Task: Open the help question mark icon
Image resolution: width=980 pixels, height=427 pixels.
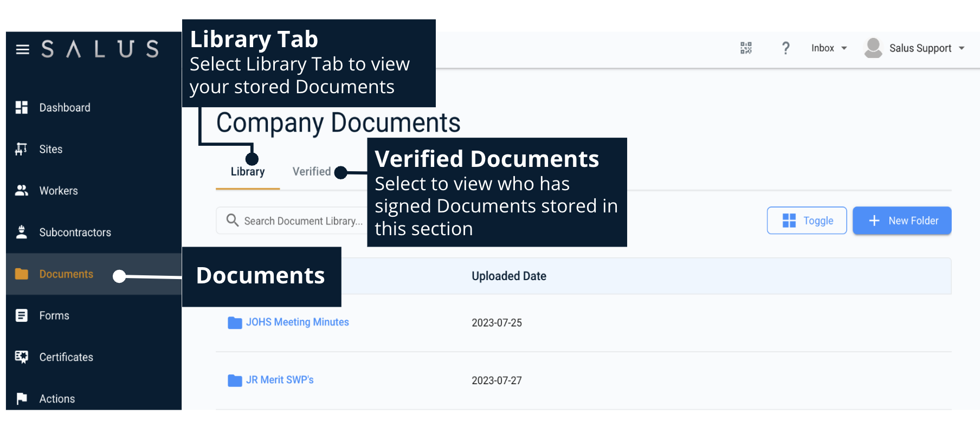Action: pos(785,48)
